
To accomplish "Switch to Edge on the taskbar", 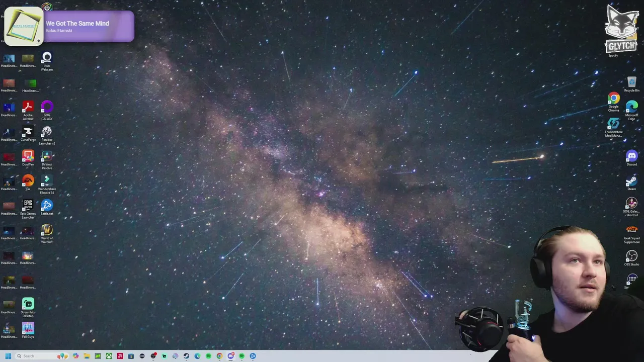I will 197,356.
